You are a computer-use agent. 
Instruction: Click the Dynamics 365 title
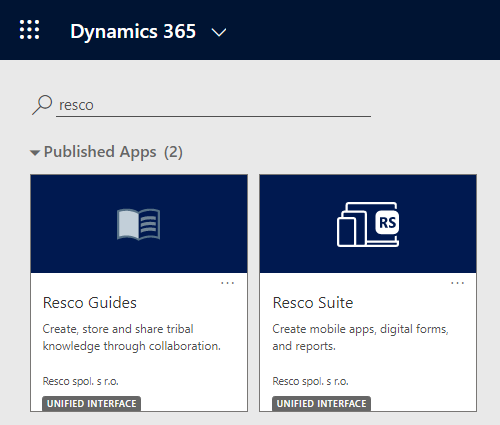133,32
